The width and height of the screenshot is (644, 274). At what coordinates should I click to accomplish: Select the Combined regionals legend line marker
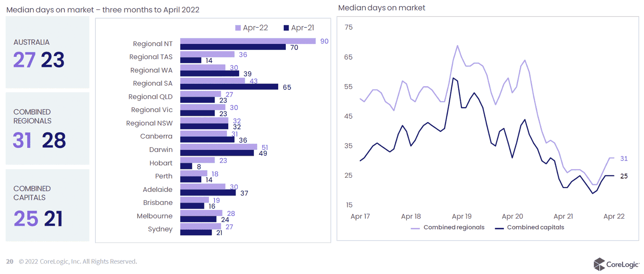415,228
